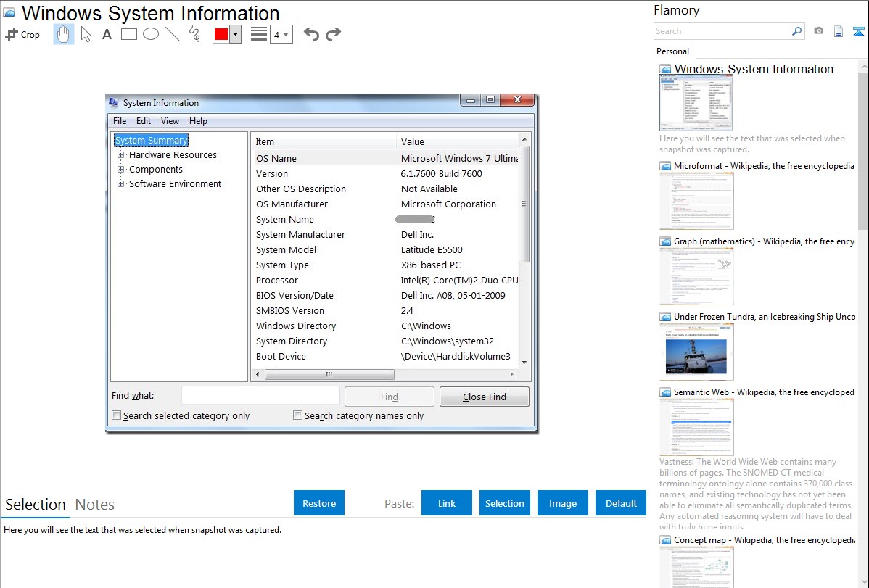Viewport: 869px width, 588px height.
Task: Open the color picker dropdown arrow
Action: click(235, 34)
